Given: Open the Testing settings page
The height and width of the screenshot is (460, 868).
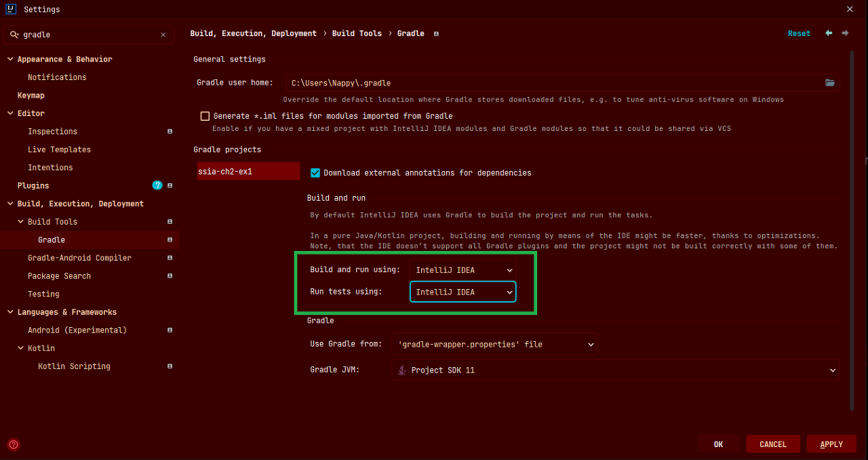Looking at the screenshot, I should pos(43,294).
